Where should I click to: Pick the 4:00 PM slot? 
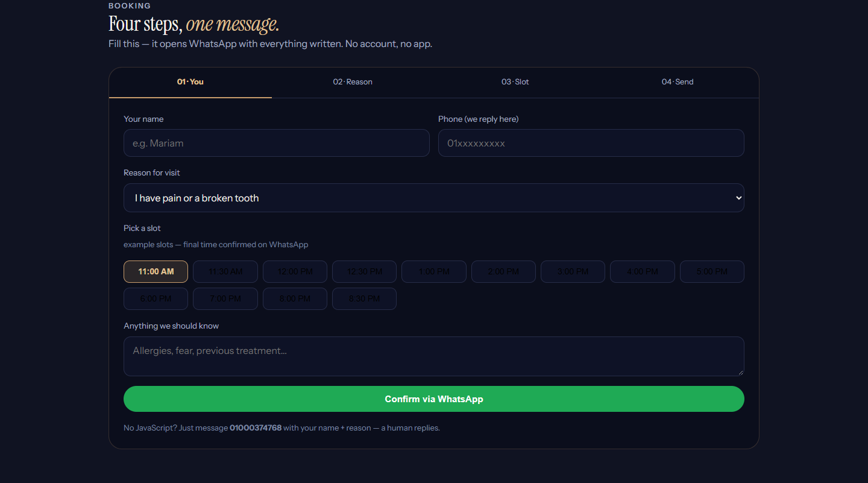(643, 271)
